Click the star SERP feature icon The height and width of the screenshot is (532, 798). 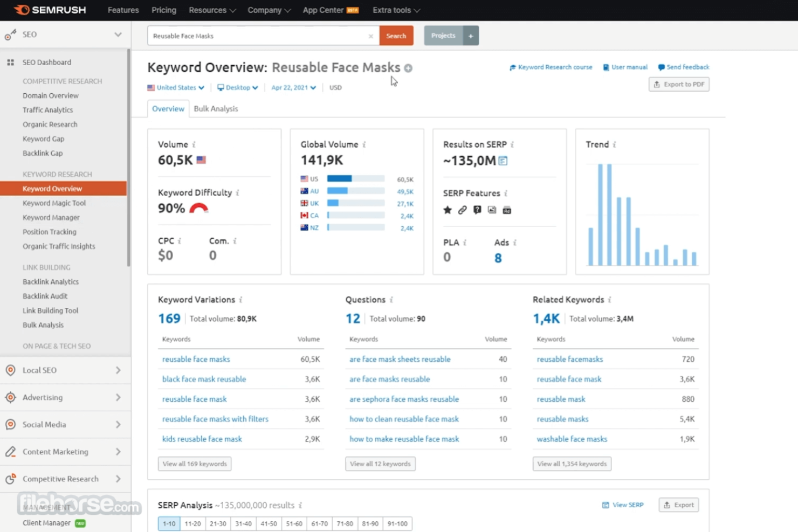(x=448, y=210)
